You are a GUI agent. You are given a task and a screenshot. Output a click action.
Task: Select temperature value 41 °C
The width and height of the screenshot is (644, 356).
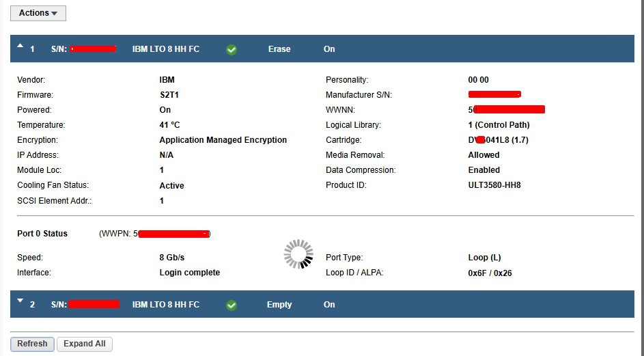[169, 125]
